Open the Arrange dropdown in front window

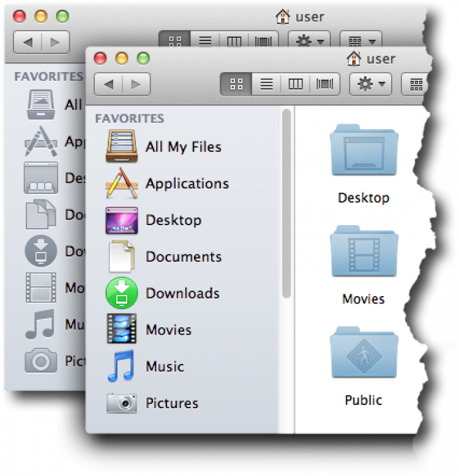[414, 84]
